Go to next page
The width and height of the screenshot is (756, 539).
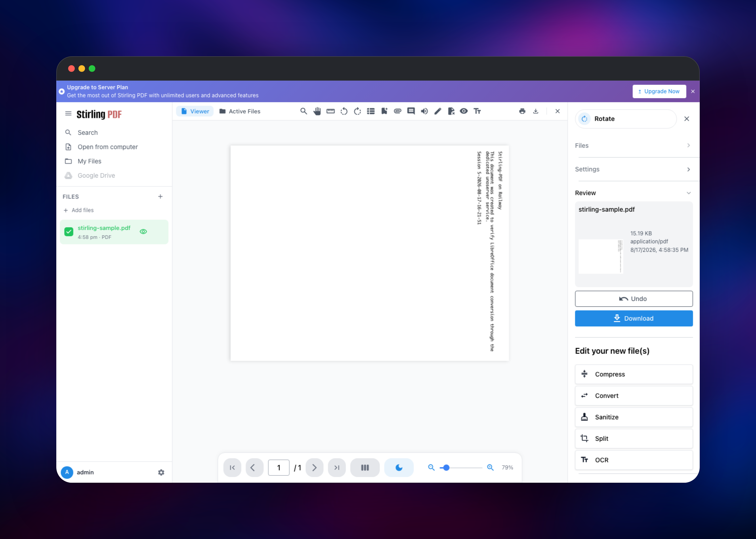[315, 468]
